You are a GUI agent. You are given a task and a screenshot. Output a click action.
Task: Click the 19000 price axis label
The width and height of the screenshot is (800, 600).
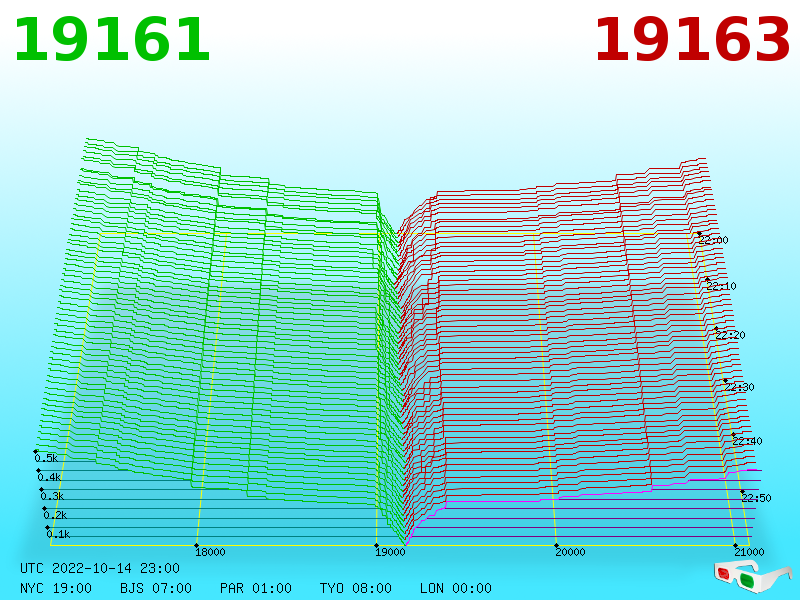pyautogui.click(x=390, y=552)
